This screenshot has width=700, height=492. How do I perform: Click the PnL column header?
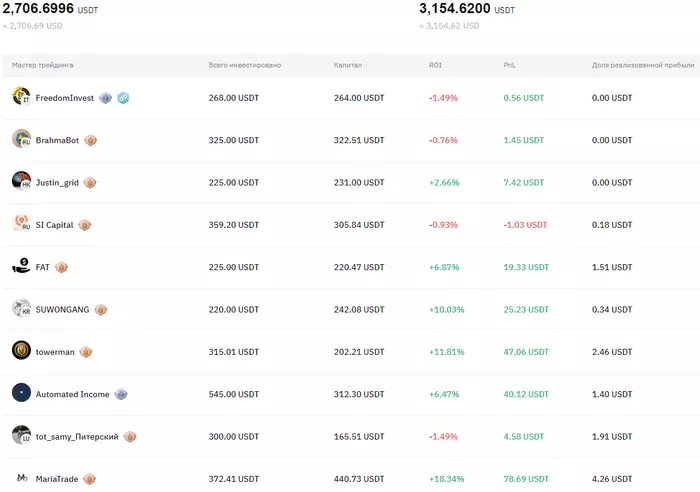[x=510, y=65]
